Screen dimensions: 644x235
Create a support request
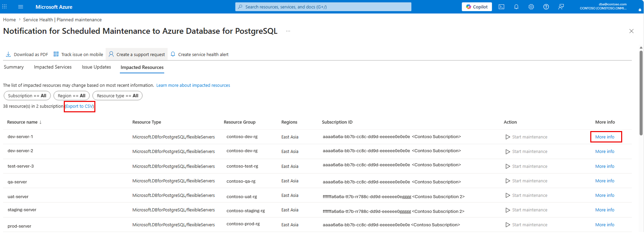pyautogui.click(x=137, y=54)
